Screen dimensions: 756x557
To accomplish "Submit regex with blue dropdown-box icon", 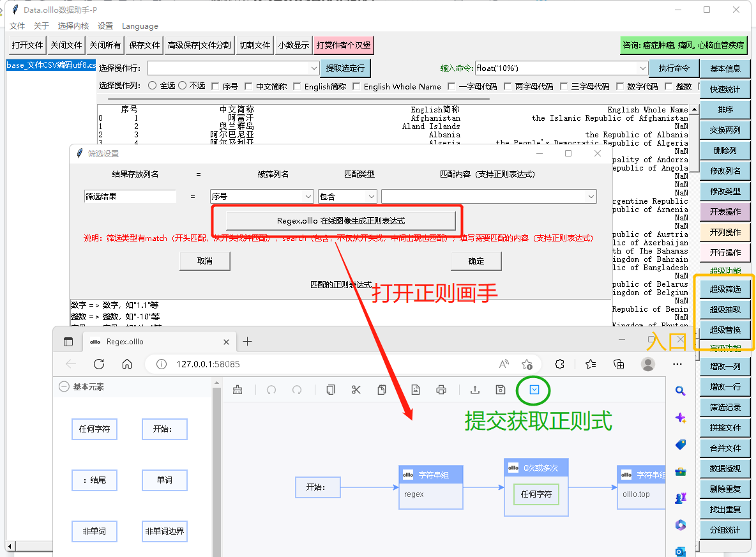I will (535, 390).
